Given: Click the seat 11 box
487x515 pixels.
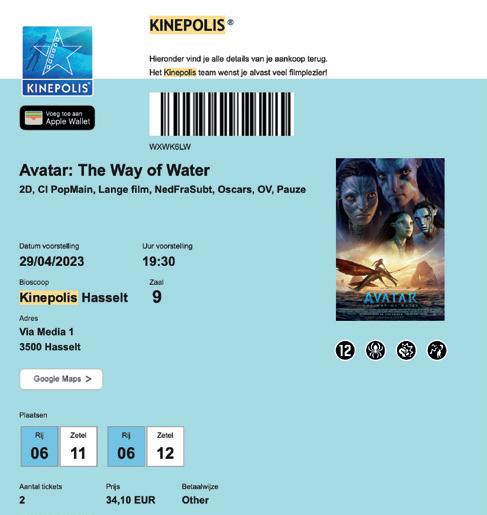Looking at the screenshot, I should click(78, 446).
